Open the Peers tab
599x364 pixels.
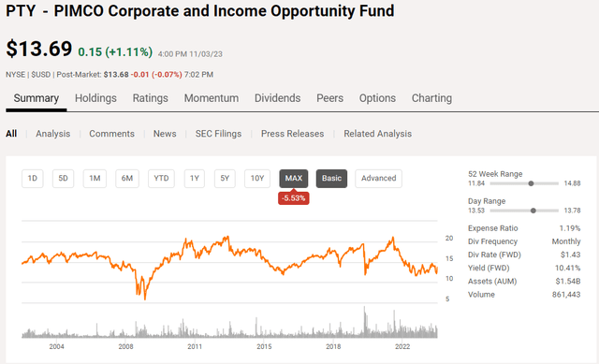(329, 98)
